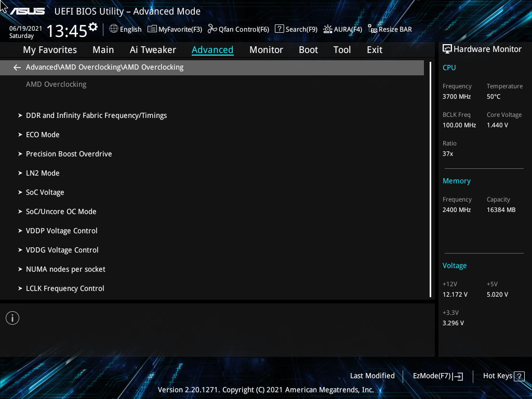Viewport: 532px width, 399px height.
Task: Click the AMD Overclocking heading text
Action: click(56, 84)
